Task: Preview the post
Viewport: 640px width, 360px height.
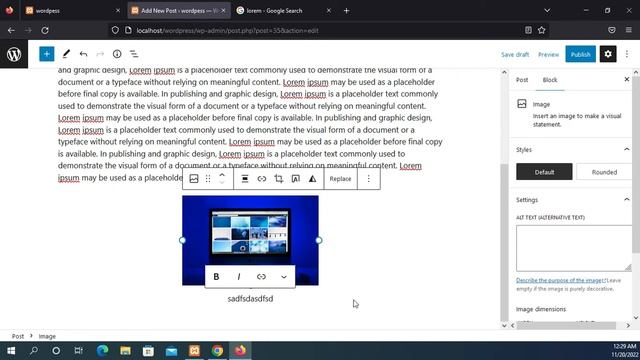Action: (548, 54)
